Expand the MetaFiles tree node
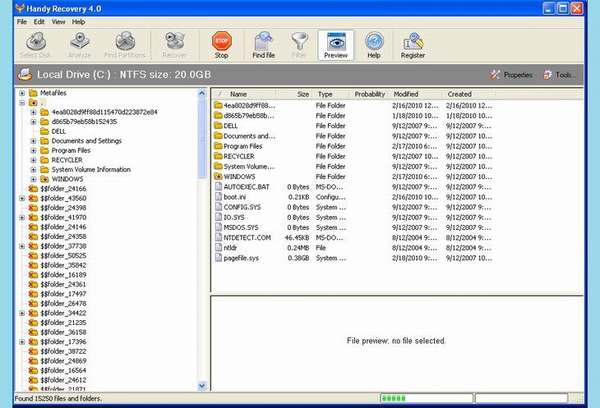 coord(22,93)
